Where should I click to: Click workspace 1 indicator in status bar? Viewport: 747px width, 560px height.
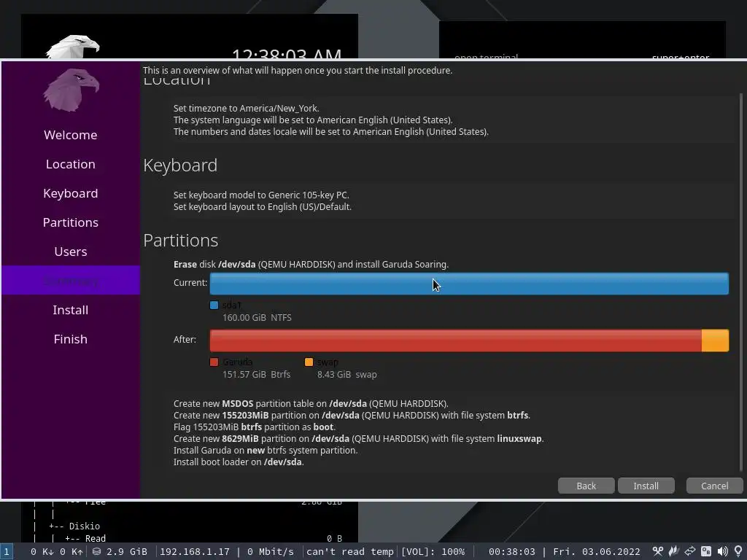(x=6, y=551)
